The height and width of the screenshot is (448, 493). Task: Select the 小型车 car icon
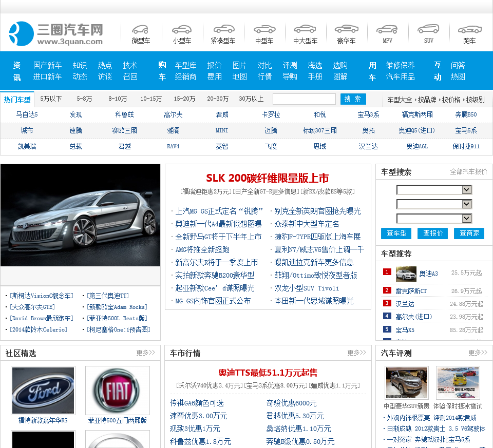pyautogui.click(x=182, y=30)
